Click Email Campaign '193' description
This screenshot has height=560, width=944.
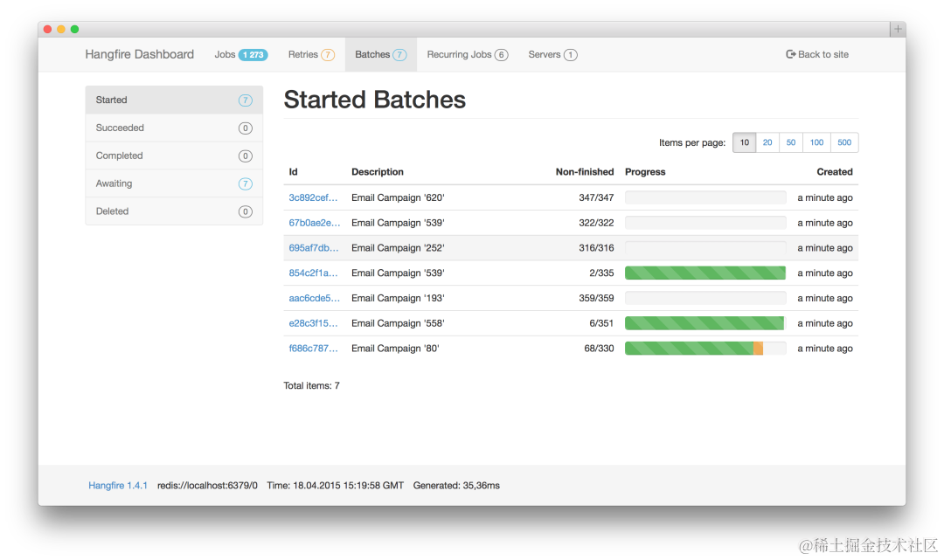398,298
